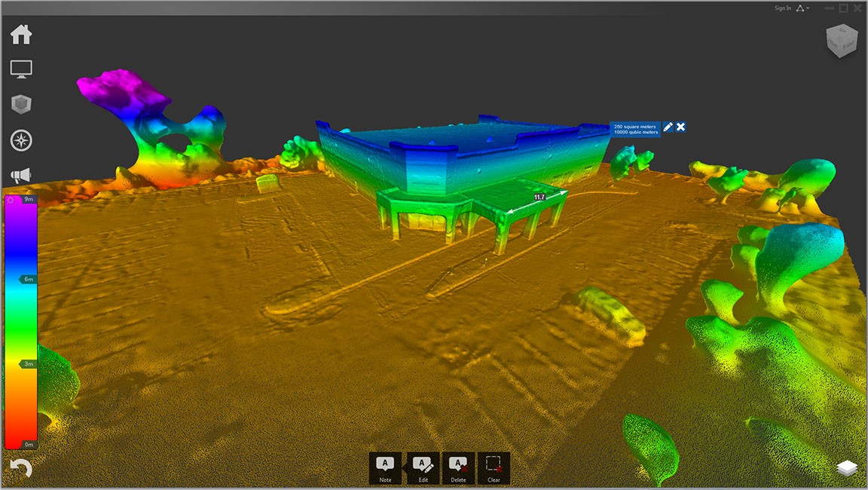
Task: Click the pencil icon to edit the measurement
Action: pos(668,127)
